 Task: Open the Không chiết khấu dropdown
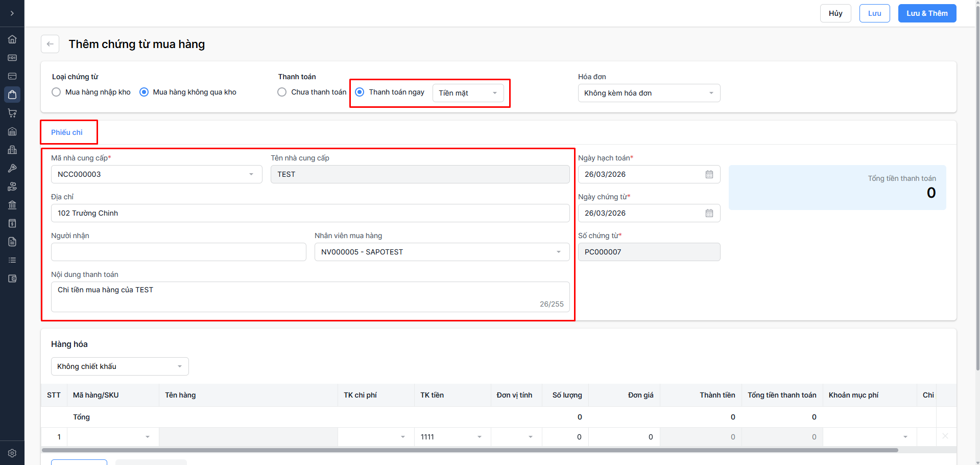[119, 366]
